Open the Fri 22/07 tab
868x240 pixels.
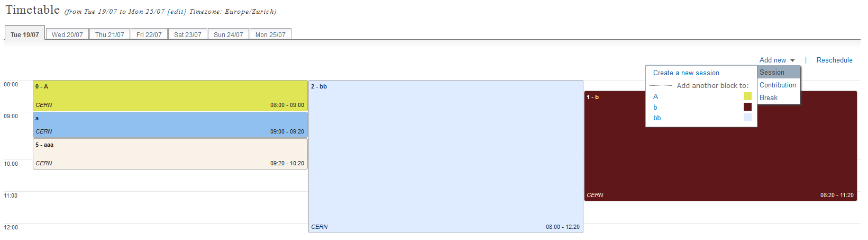149,34
